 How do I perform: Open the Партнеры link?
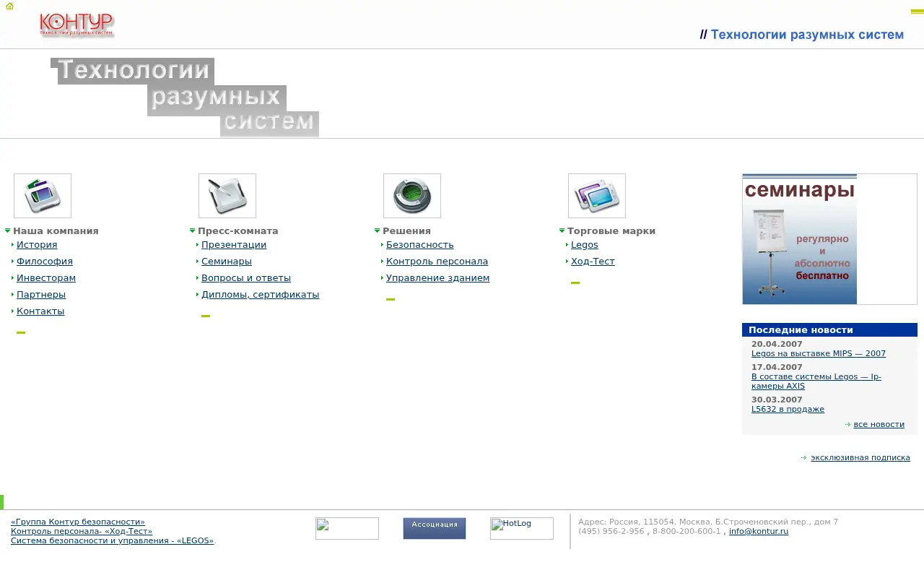(41, 295)
